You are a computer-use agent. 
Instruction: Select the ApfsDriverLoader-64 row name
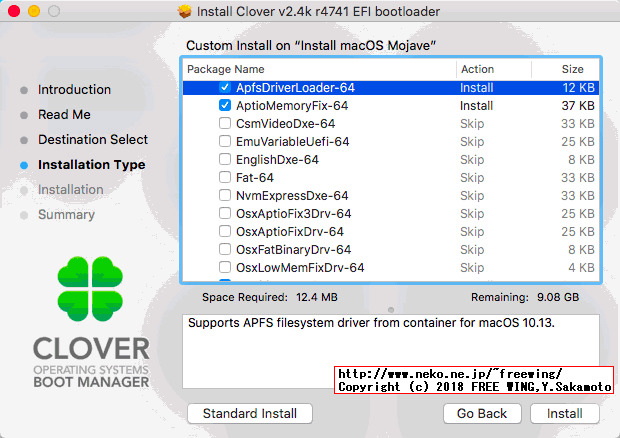(x=295, y=88)
